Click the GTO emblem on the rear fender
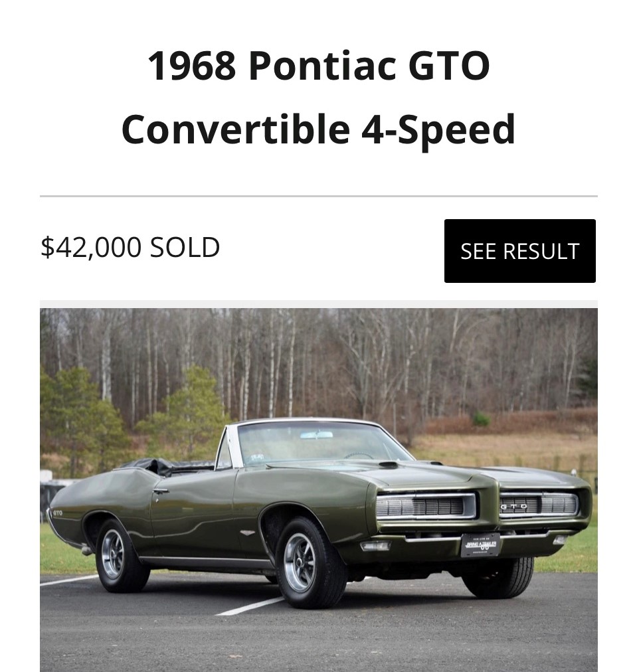This screenshot has width=637, height=672. pyautogui.click(x=58, y=512)
